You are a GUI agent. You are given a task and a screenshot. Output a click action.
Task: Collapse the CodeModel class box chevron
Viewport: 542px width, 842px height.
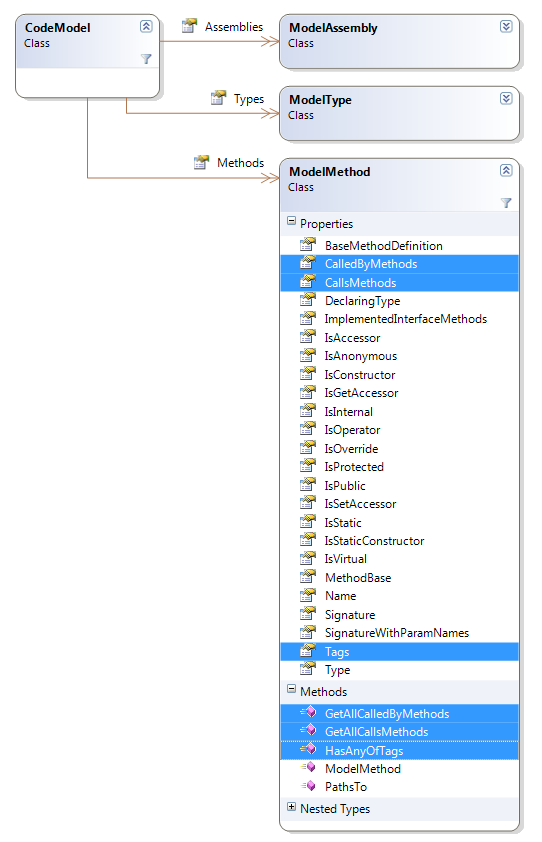(146, 26)
